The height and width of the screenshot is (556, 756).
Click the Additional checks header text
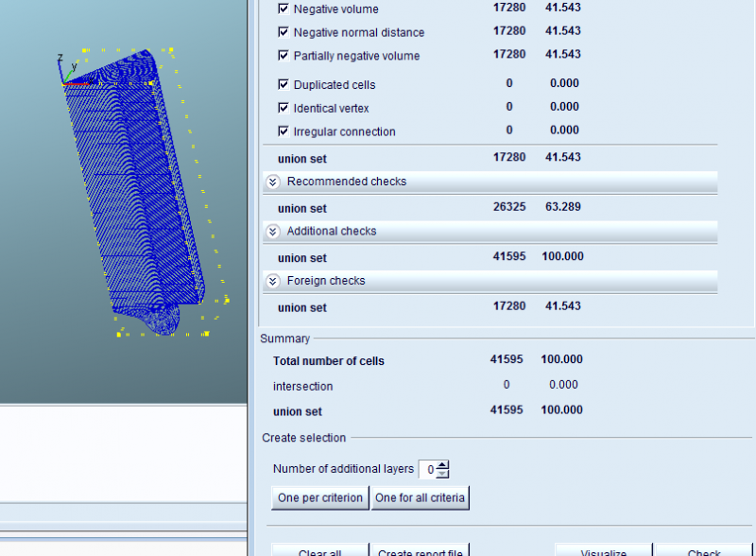(x=332, y=231)
